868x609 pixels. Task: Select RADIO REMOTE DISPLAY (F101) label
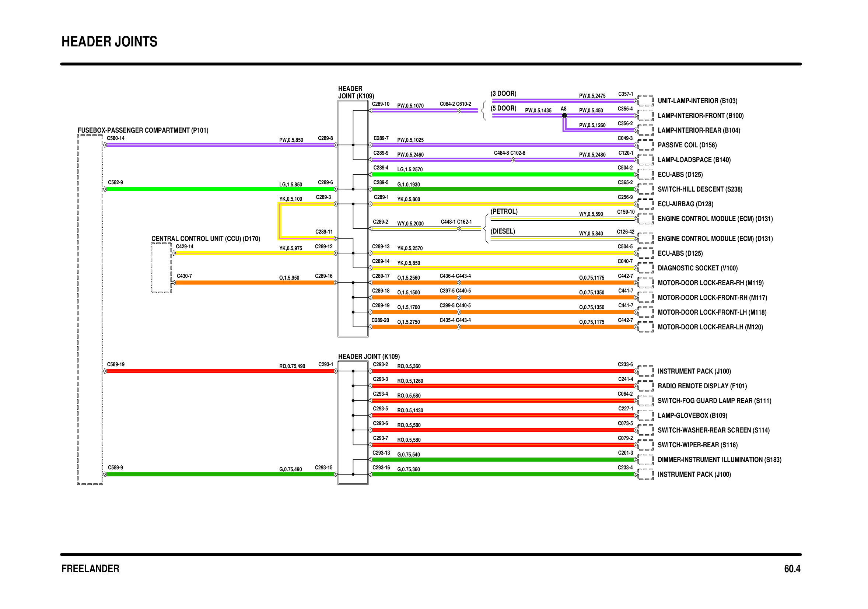click(702, 386)
